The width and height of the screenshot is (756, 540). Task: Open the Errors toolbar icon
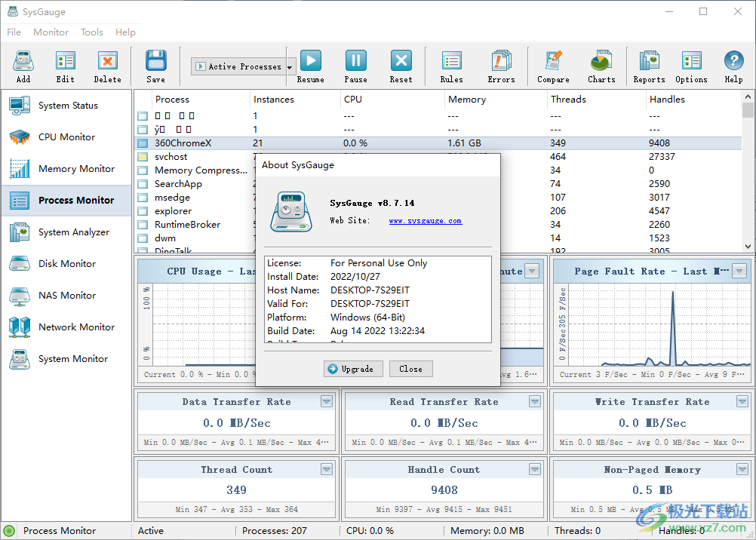tap(502, 61)
